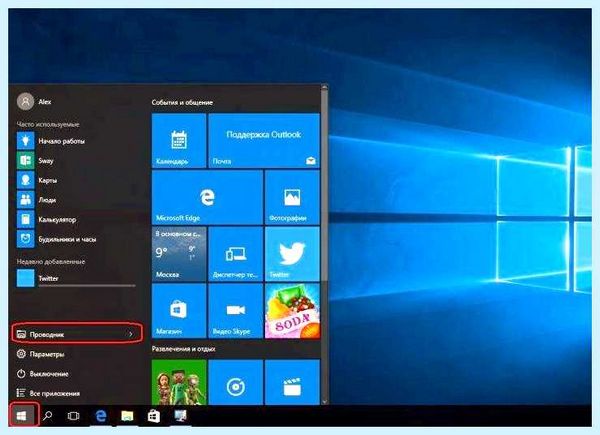Open the Xbox avatars green tile
This screenshot has height=435, width=600.
[179, 382]
